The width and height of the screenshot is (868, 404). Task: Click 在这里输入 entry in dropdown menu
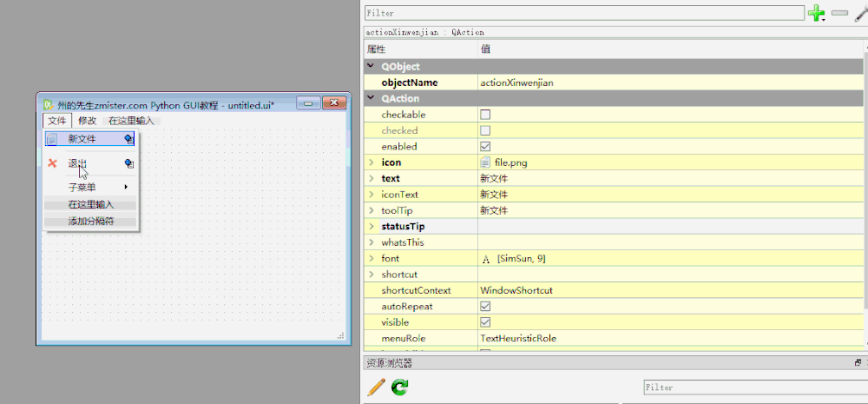click(90, 204)
